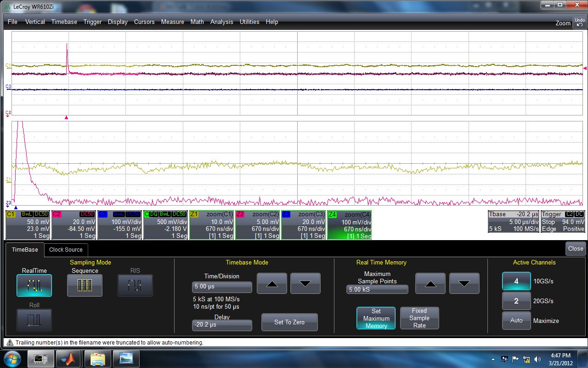588x368 pixels.
Task: Open the picture viewer from the taskbar
Action: (126, 358)
